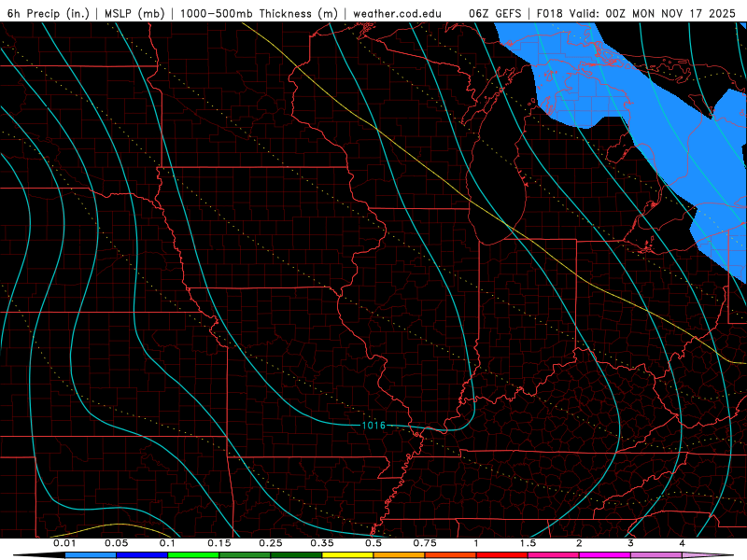
Task: Click the red-orange 0.75–1 legend swatch
Action: click(451, 555)
